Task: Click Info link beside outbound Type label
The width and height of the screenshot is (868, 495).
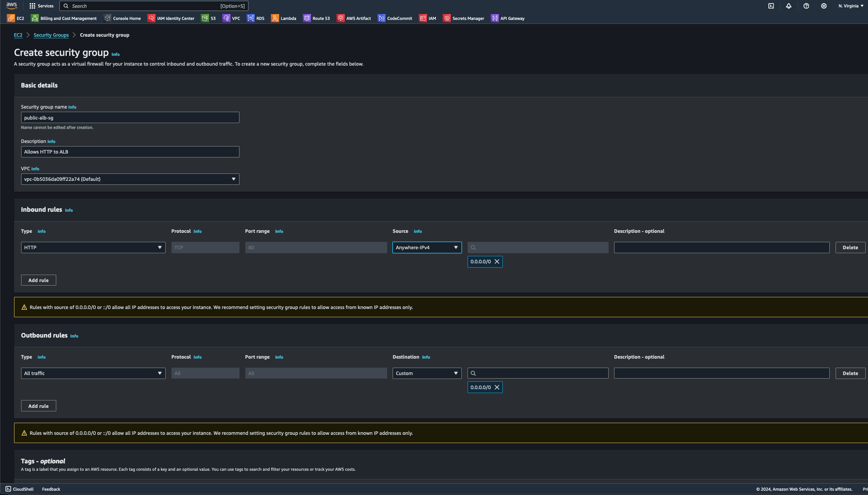Action: pyautogui.click(x=41, y=357)
